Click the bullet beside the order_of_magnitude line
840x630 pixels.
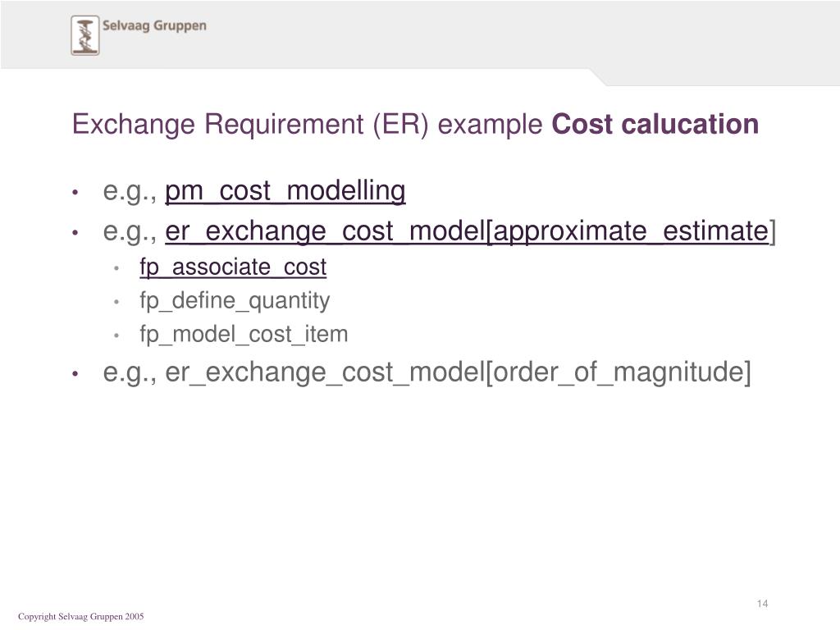tap(75, 374)
